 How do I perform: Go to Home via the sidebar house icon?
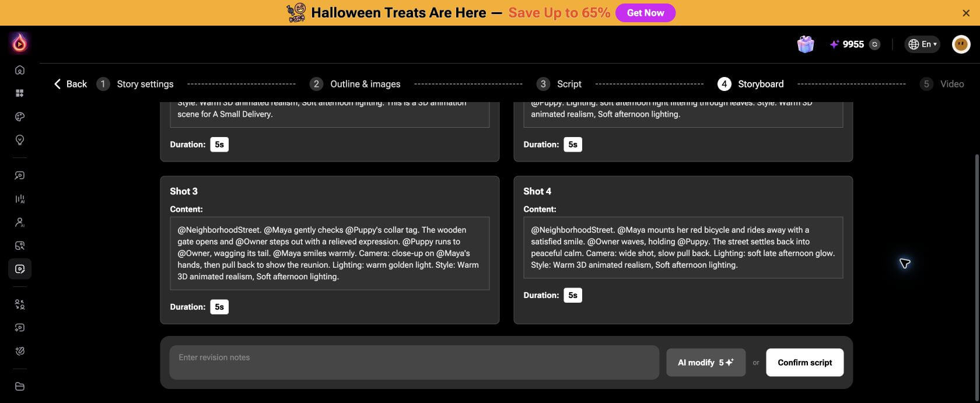[20, 70]
